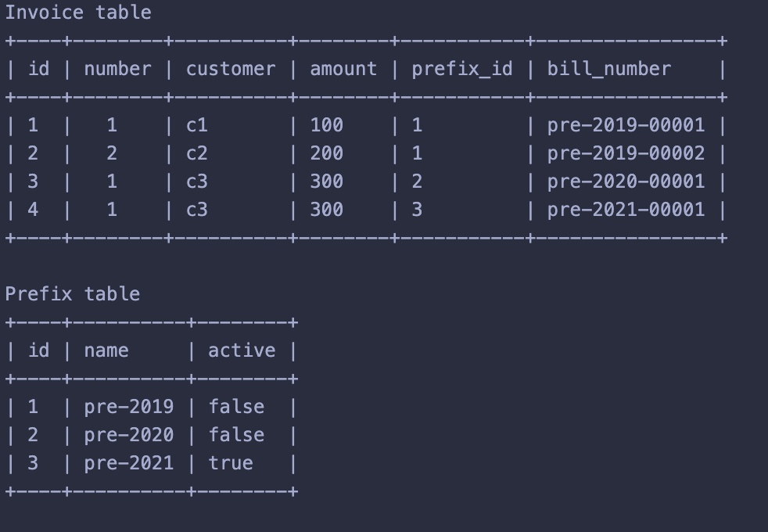
Task: Select bill number pre-2020-00001
Action: [626, 182]
